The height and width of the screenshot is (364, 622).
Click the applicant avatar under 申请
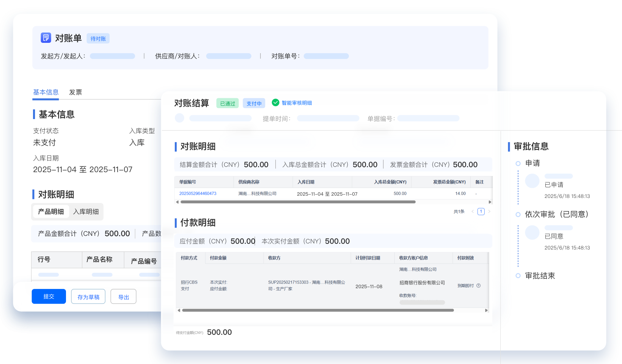532,181
